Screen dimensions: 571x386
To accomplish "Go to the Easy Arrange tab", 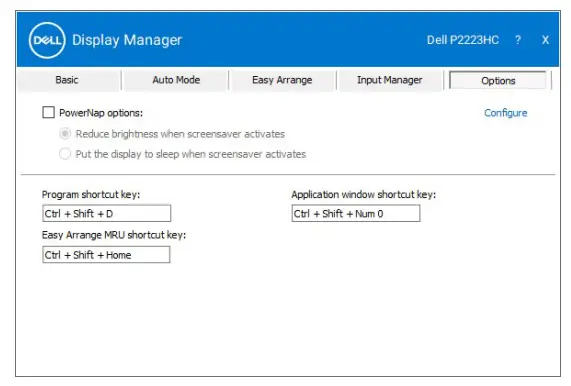I will point(282,80).
